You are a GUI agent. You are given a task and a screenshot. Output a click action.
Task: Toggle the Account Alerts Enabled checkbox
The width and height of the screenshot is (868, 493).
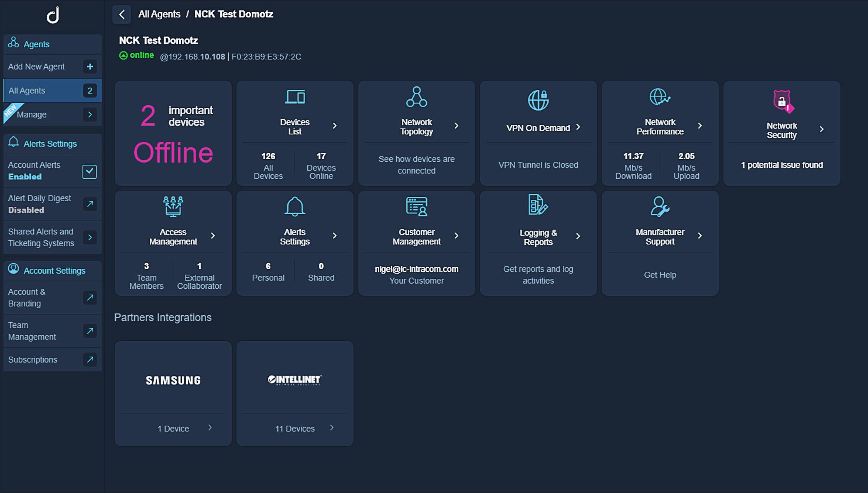89,171
